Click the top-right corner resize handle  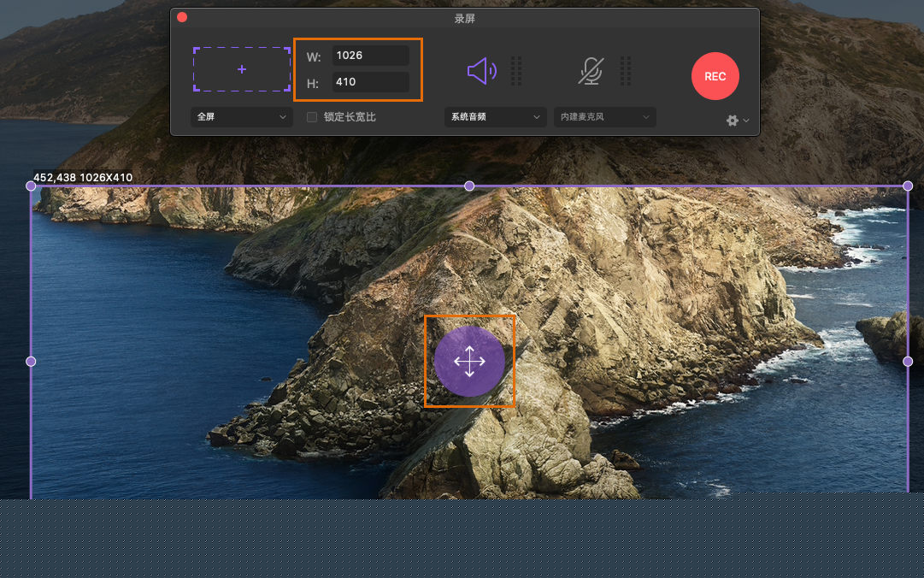[908, 186]
